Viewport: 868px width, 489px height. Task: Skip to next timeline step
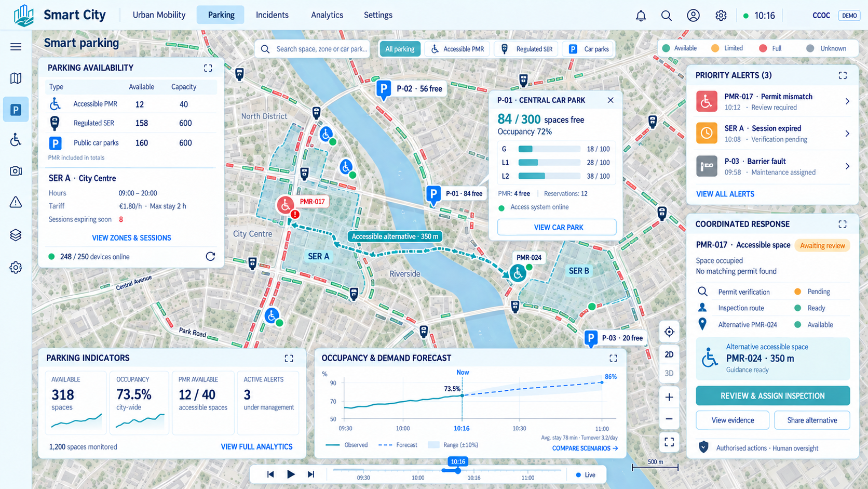tap(311, 474)
